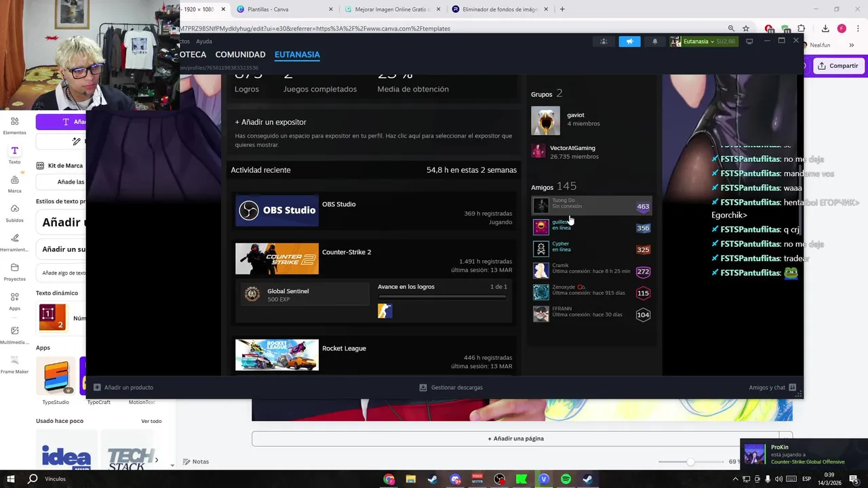Open gaviot group avatar
This screenshot has height=488, width=868.
point(545,121)
